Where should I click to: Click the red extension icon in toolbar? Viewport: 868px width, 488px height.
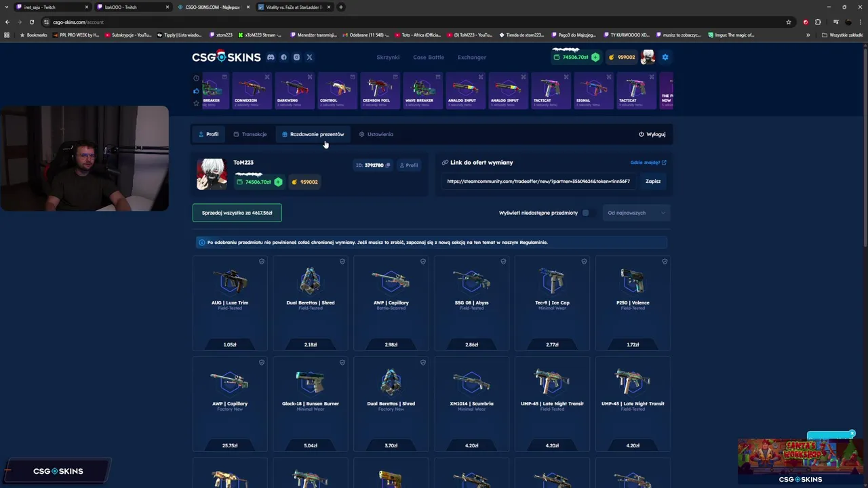806,22
